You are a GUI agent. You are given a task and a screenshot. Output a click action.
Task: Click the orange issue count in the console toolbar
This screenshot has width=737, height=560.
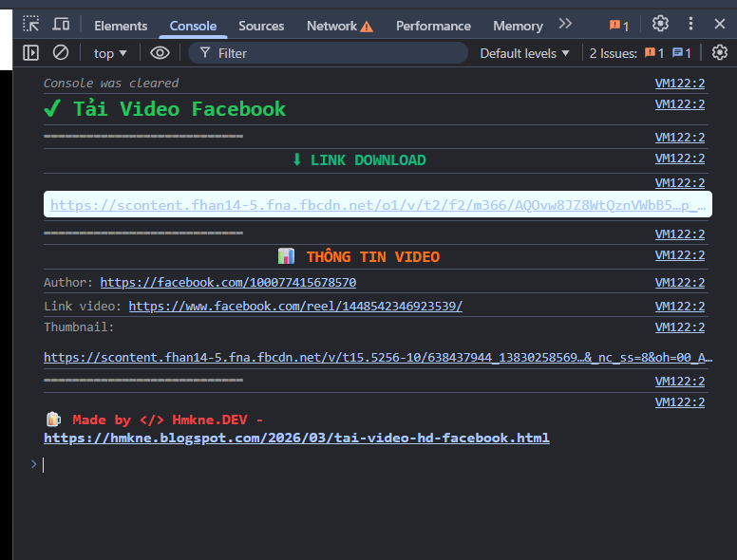pos(654,53)
